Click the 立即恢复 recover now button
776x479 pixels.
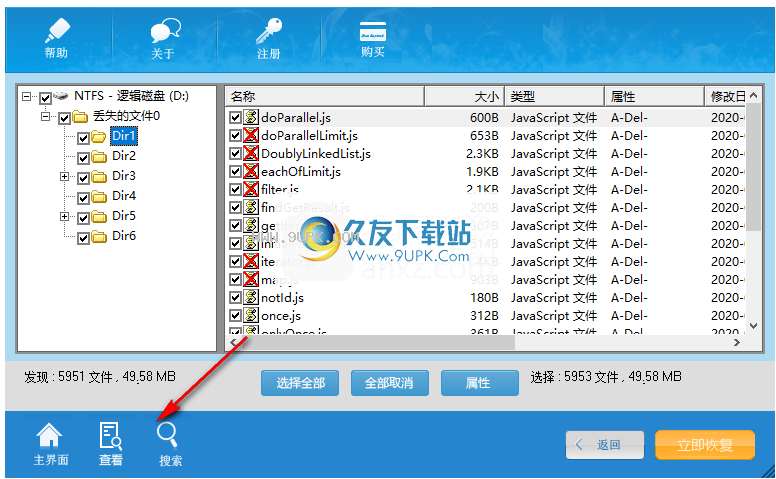coord(705,445)
